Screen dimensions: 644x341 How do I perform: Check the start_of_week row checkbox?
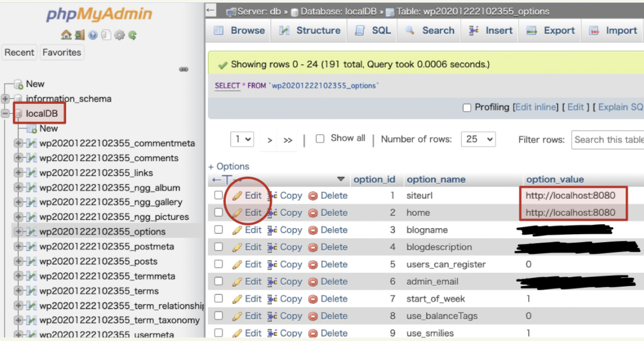pos(219,299)
